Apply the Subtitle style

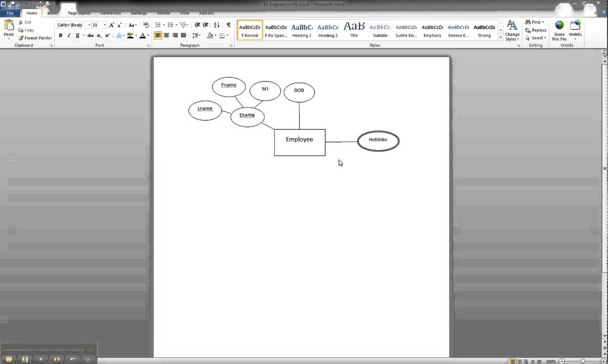click(x=380, y=30)
